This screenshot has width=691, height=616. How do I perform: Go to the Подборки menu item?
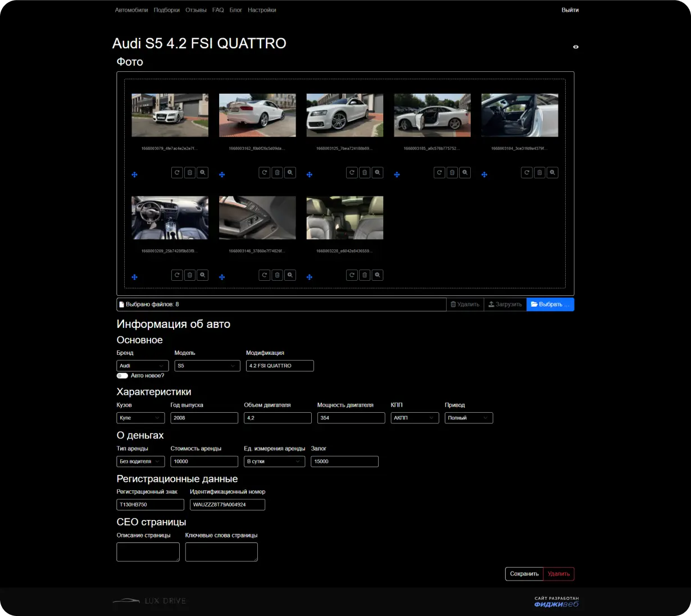click(x=167, y=10)
